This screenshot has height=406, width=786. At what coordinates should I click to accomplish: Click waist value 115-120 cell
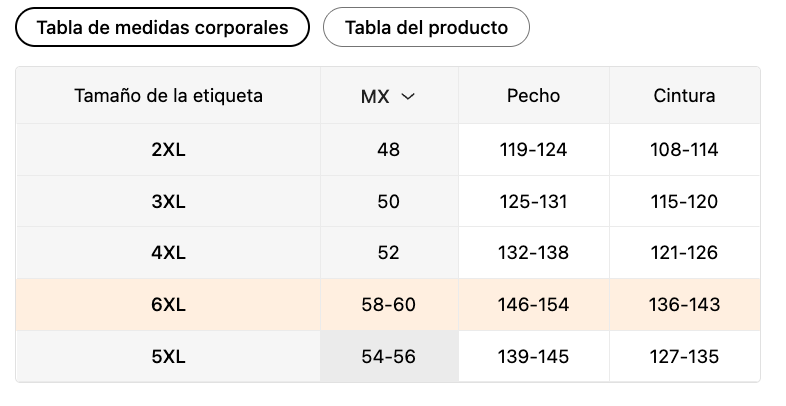684,201
